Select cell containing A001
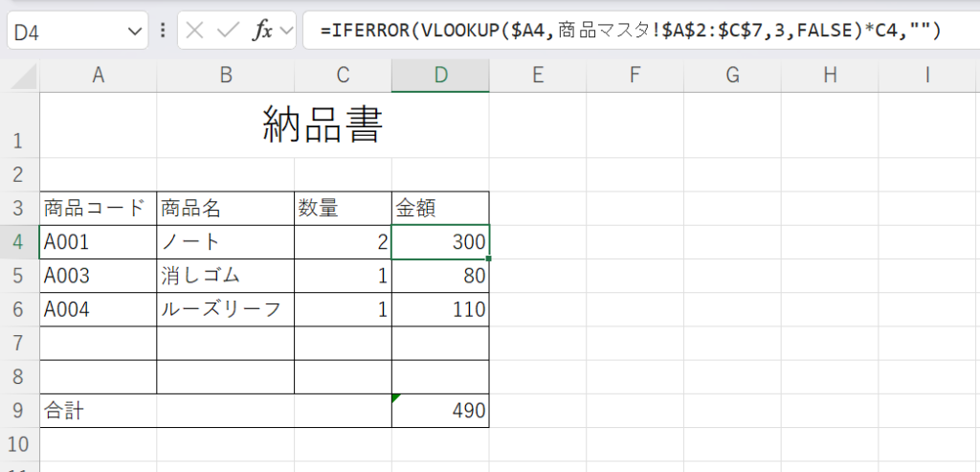Image resolution: width=980 pixels, height=472 pixels. point(99,242)
